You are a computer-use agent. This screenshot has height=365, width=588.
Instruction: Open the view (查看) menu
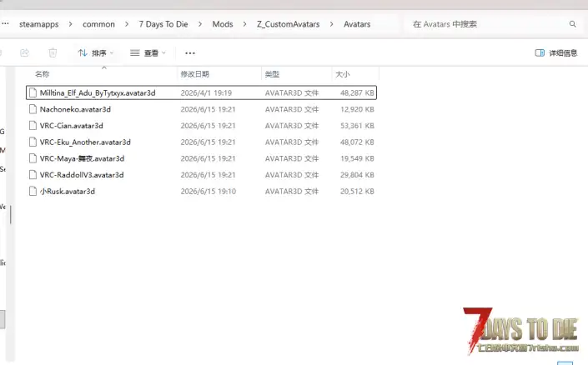point(148,52)
